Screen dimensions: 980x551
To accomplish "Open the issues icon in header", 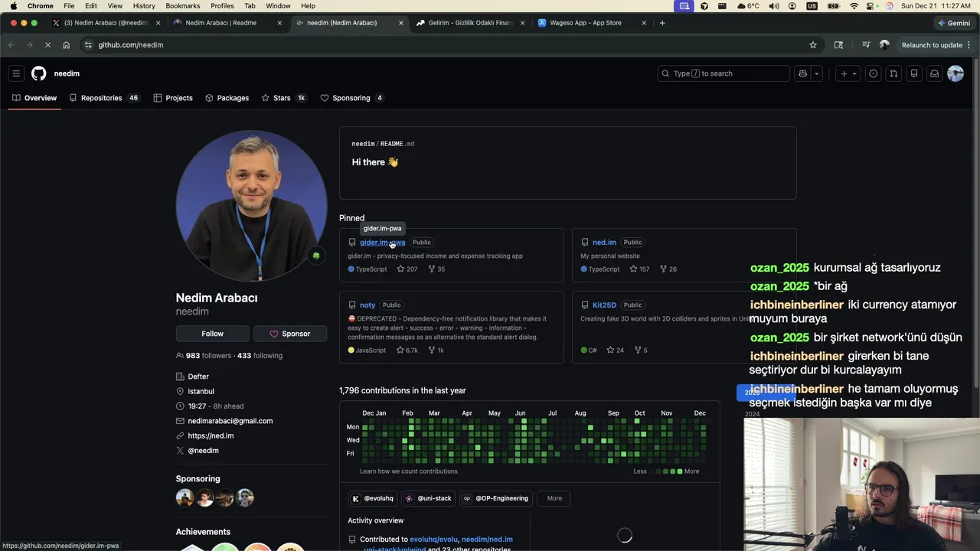I will 873,73.
